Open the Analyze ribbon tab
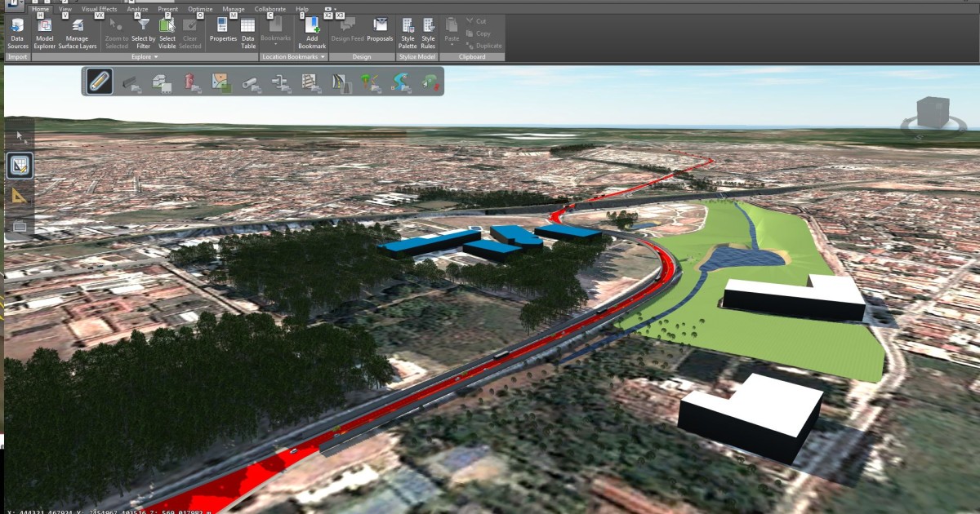 coord(136,9)
